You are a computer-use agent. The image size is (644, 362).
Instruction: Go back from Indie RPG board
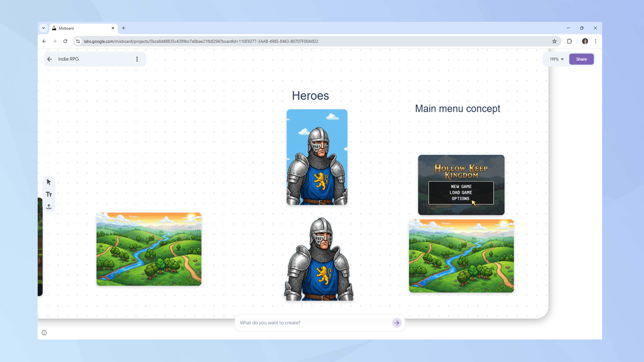point(50,59)
